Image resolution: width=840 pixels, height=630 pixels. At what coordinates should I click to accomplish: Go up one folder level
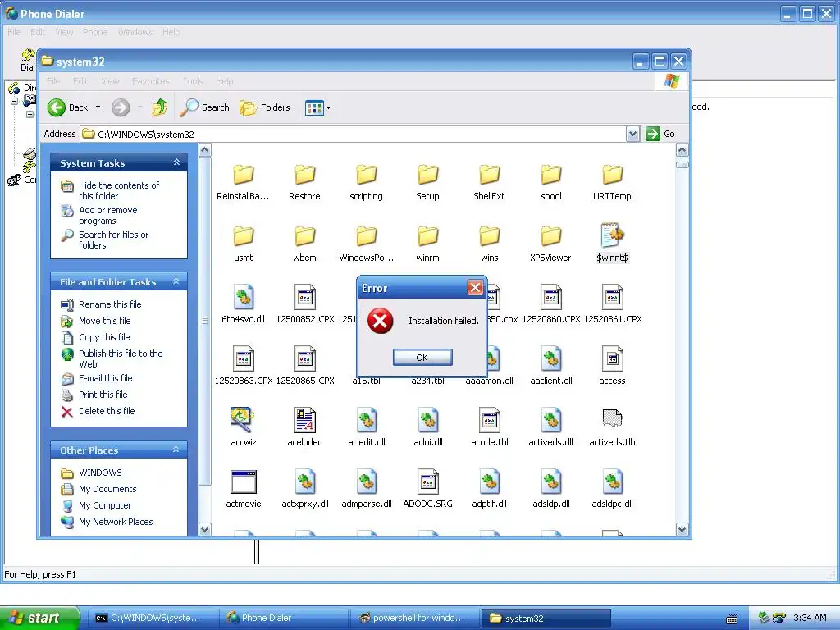160,107
